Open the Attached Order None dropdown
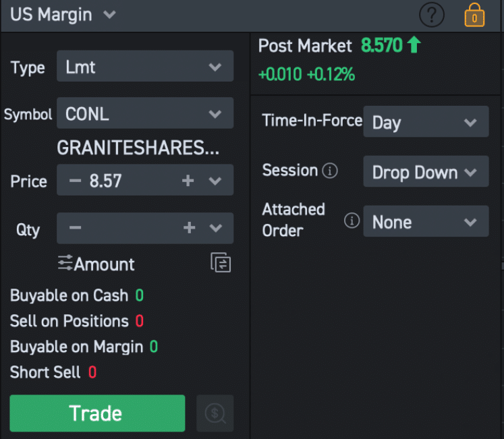The height and width of the screenshot is (439, 504). [426, 221]
